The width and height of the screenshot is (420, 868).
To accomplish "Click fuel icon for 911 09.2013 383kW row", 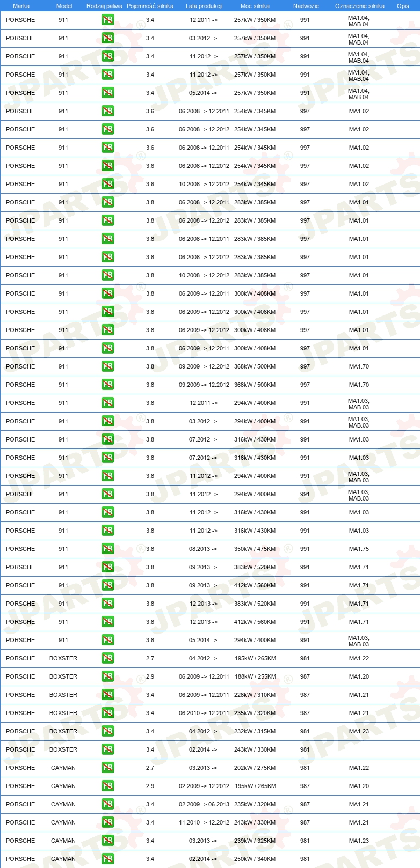I will coord(107,567).
